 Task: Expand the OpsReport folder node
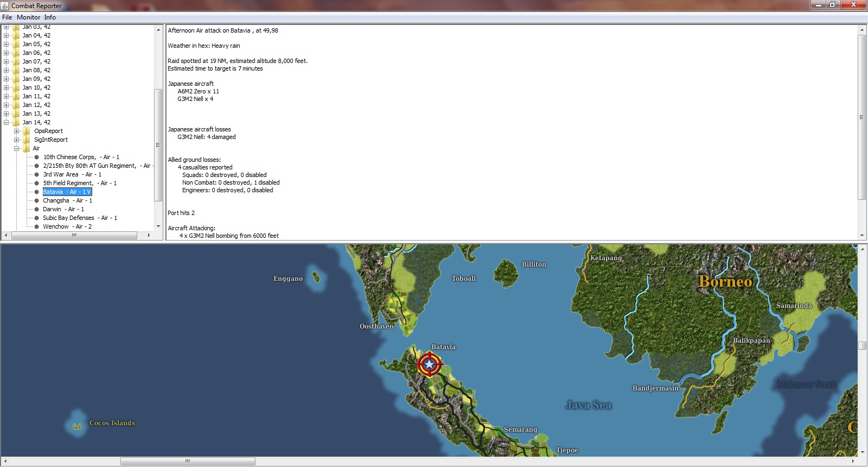(x=17, y=131)
